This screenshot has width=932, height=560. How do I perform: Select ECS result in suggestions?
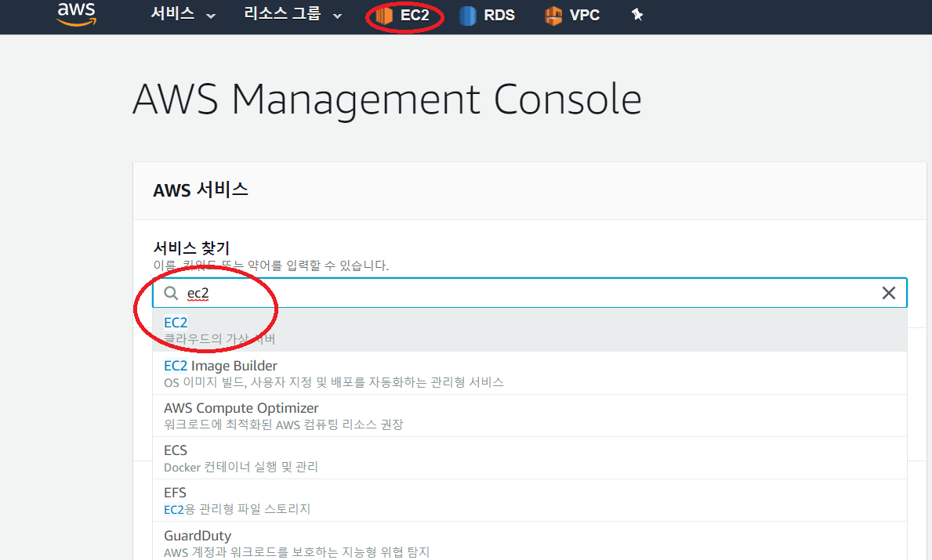pyautogui.click(x=530, y=458)
